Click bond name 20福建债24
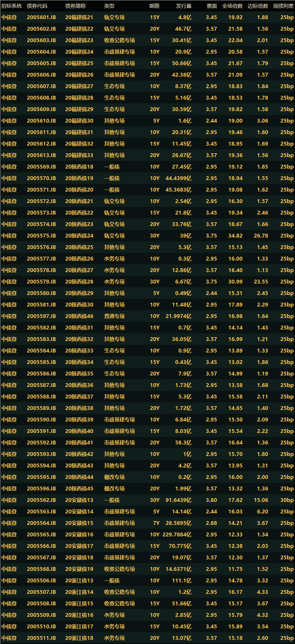This screenshot has height=644, width=295. click(79, 52)
